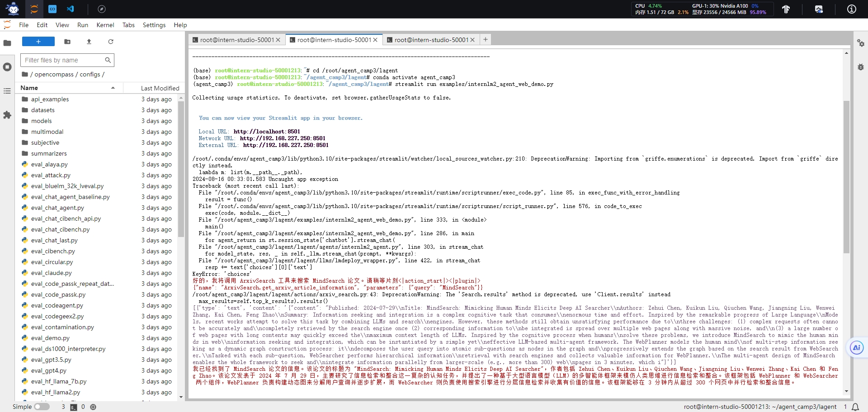Select the multimodal folder

[99, 132]
